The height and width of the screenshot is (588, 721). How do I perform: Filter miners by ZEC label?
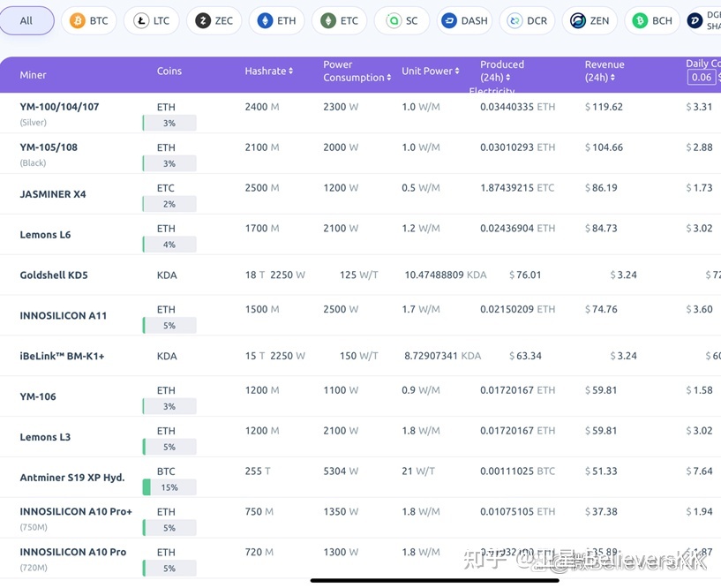click(224, 20)
